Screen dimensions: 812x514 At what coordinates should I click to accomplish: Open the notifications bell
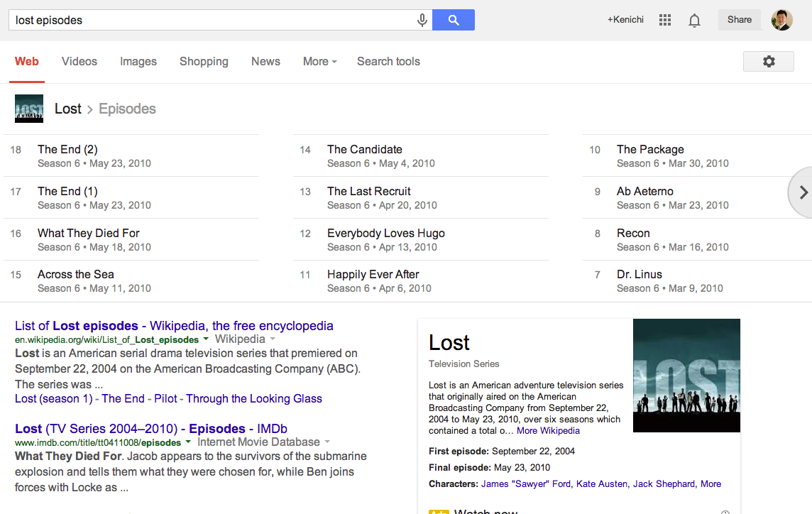tap(694, 20)
